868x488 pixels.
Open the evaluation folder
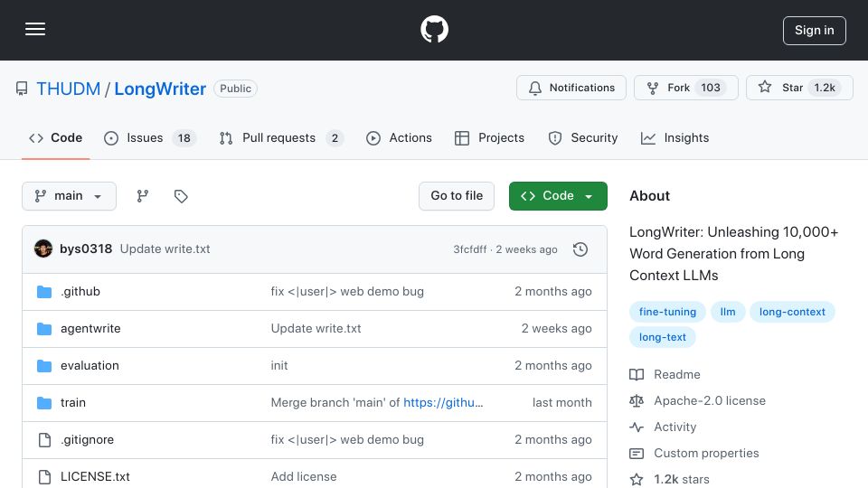[90, 366]
